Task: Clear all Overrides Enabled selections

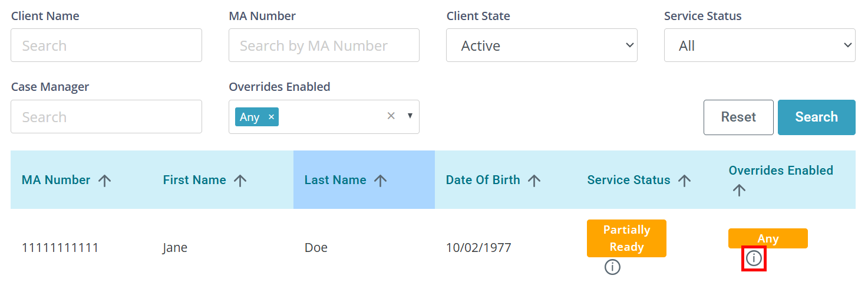Action: tap(391, 116)
